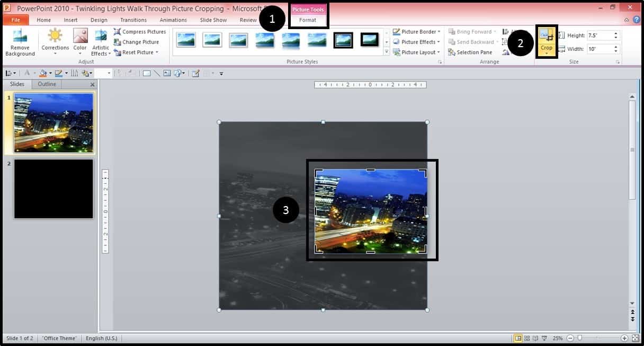Open PowerPoint Help question mark icon
This screenshot has height=346, width=644.
point(636,20)
